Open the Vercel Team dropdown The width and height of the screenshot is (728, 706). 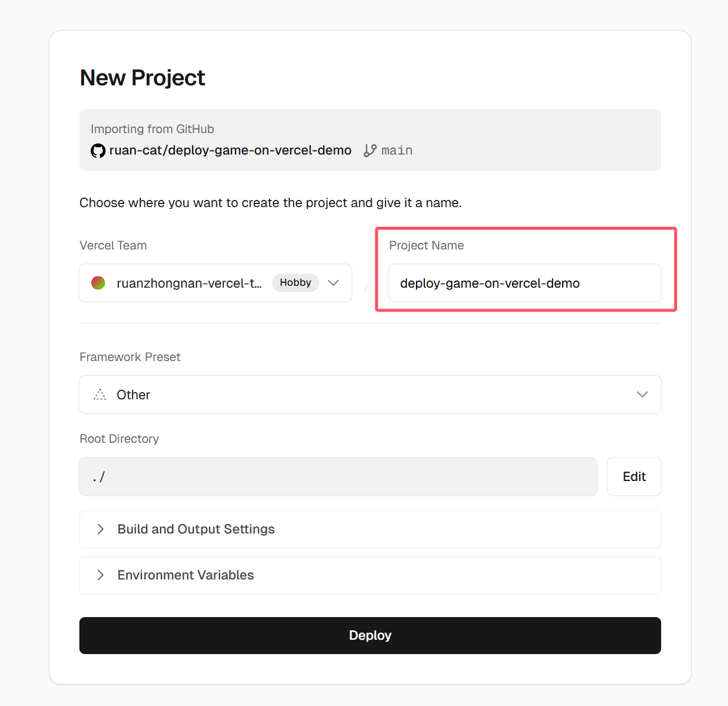point(215,283)
